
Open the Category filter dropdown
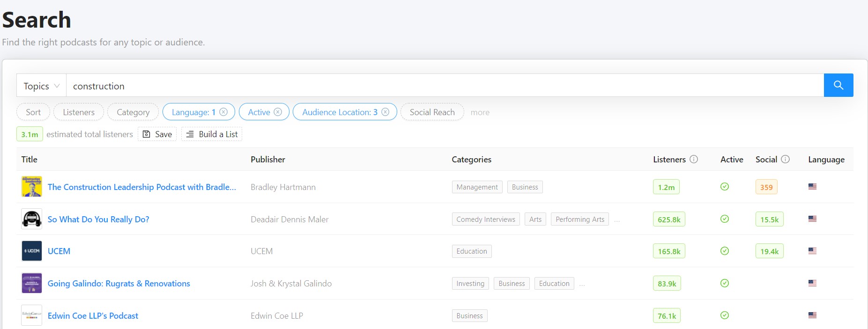(x=133, y=112)
